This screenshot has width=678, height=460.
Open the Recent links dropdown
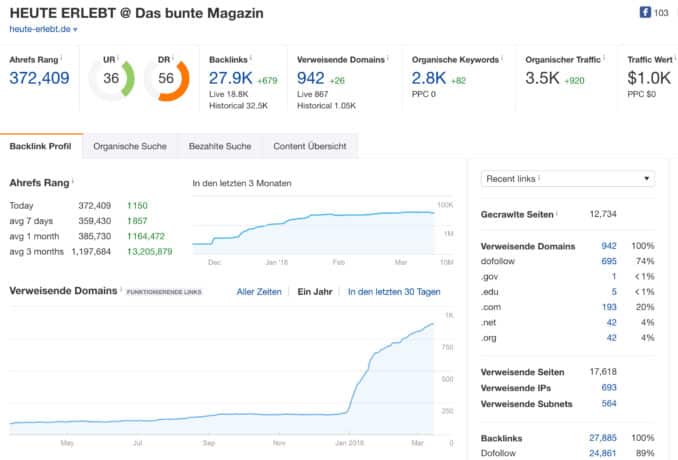pos(568,179)
